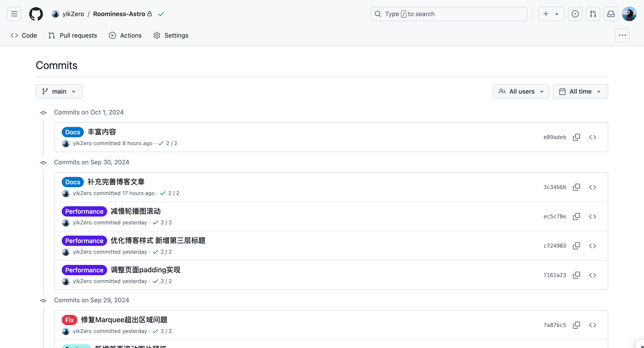
Task: Toggle commit check status on ec5c78e
Action: click(x=155, y=222)
